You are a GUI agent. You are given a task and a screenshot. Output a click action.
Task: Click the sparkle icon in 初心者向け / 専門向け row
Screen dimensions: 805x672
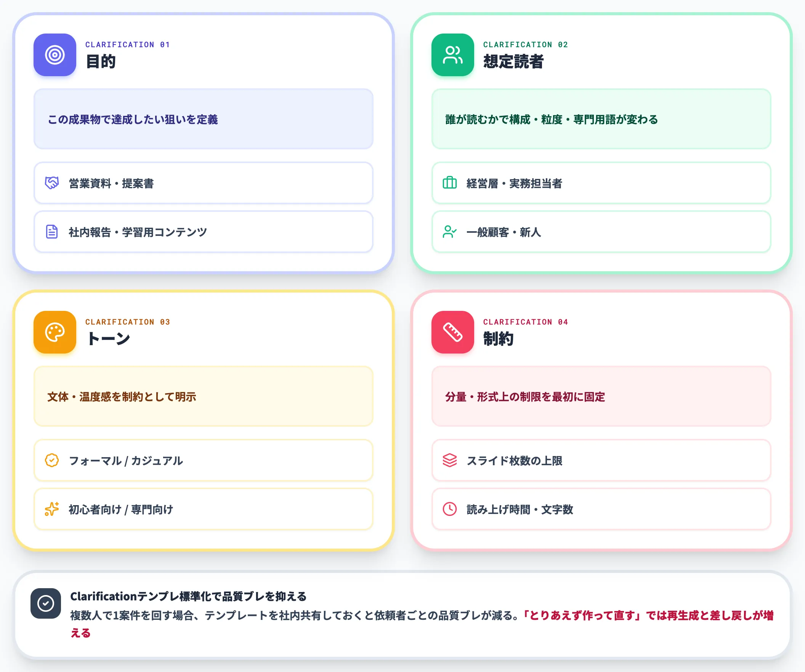tap(52, 509)
